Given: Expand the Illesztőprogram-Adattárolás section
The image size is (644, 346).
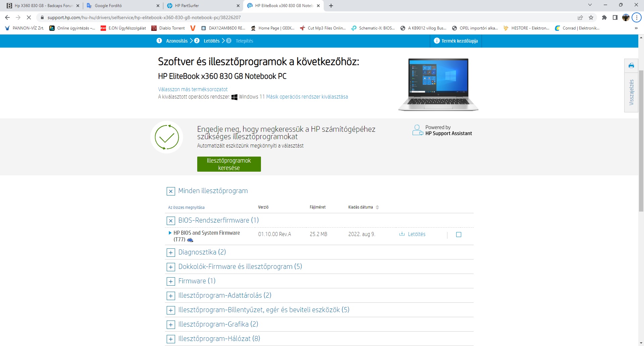Looking at the screenshot, I should [x=171, y=296].
